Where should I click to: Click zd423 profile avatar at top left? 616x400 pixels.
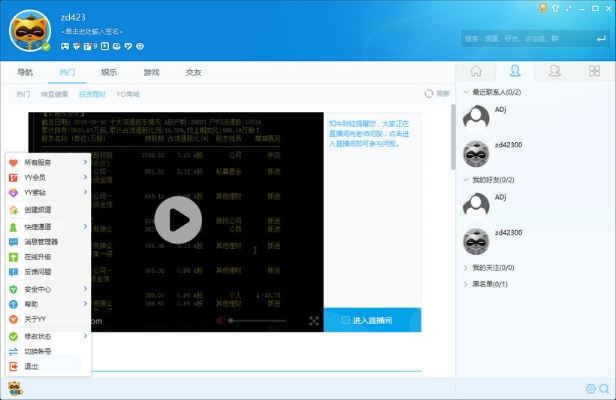point(30,33)
